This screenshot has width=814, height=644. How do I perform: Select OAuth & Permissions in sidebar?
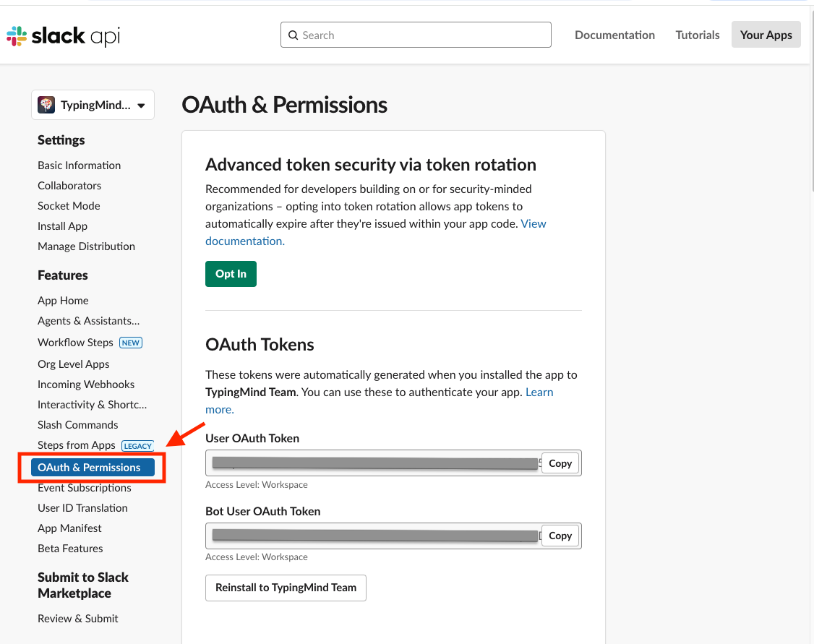point(93,467)
